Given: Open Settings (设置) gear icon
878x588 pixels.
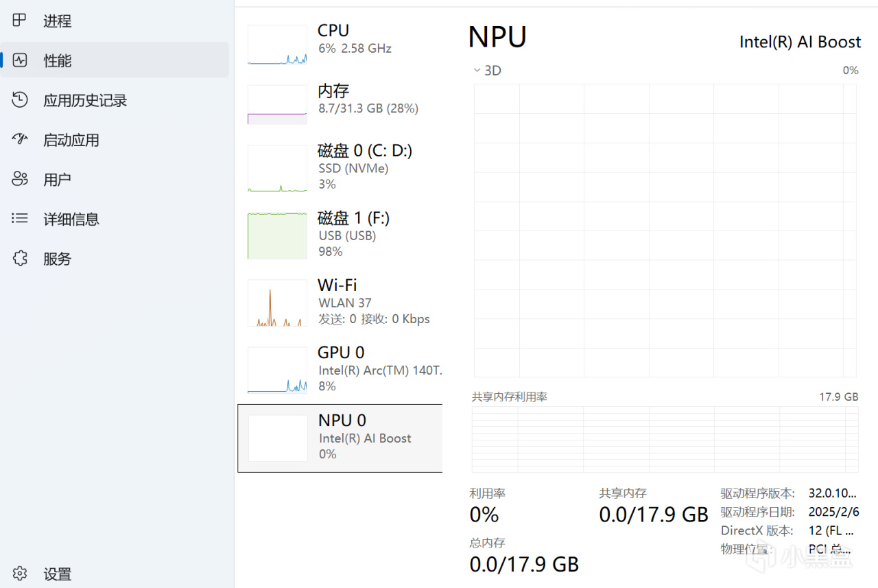Looking at the screenshot, I should click(20, 574).
